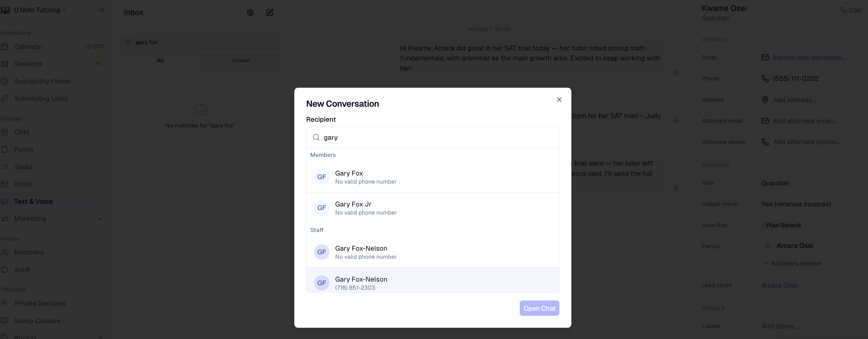868x339 pixels.
Task: Click the Scheduling Links chain icon
Action: 5,99
